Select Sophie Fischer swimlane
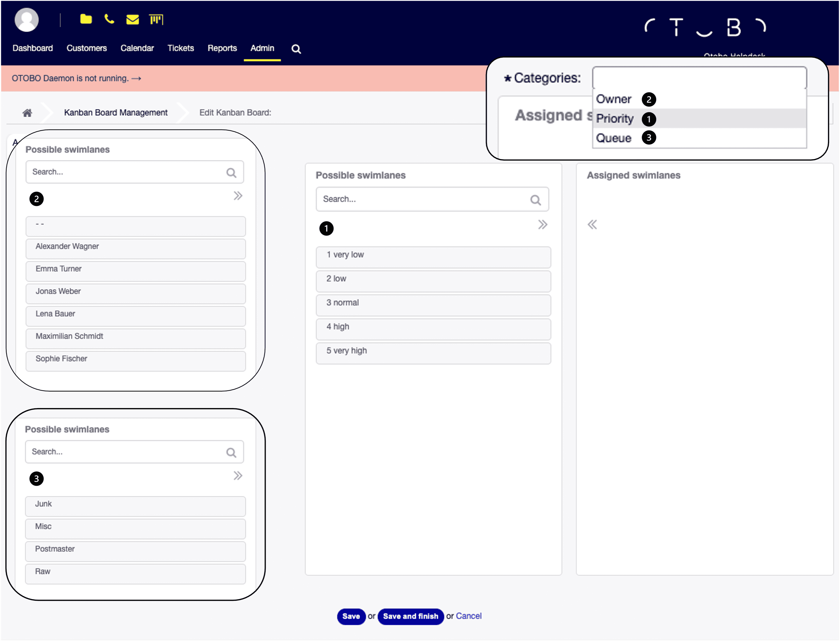 pyautogui.click(x=135, y=361)
